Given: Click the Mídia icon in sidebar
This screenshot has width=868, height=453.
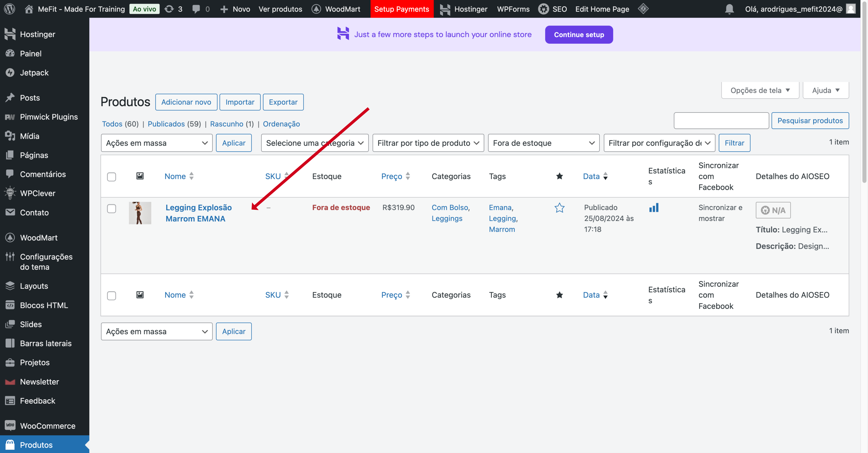Looking at the screenshot, I should point(10,136).
